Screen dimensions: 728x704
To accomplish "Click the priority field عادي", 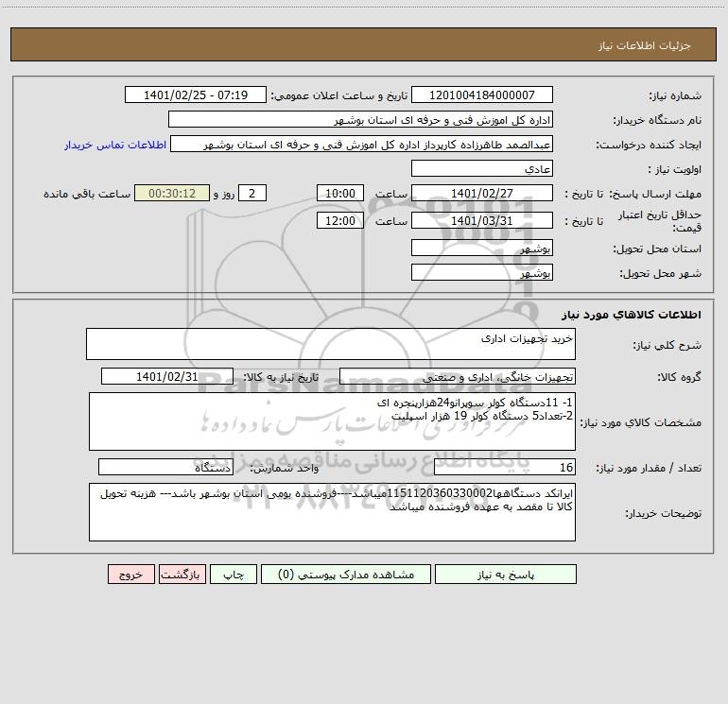I will click(482, 168).
